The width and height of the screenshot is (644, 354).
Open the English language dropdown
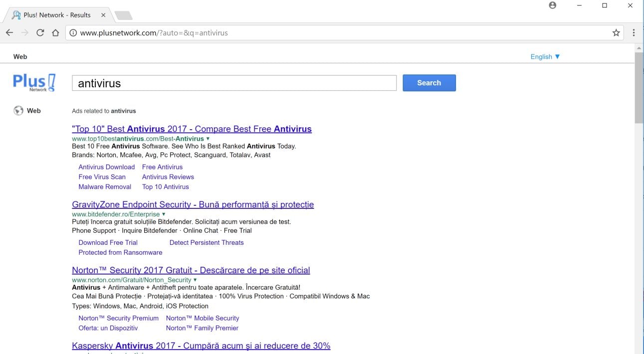pyautogui.click(x=545, y=57)
